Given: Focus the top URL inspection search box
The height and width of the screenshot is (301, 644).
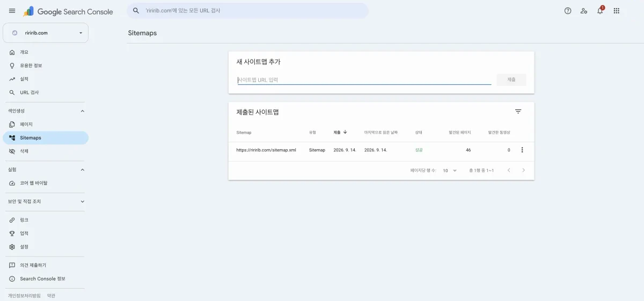Looking at the screenshot, I should pyautogui.click(x=248, y=11).
